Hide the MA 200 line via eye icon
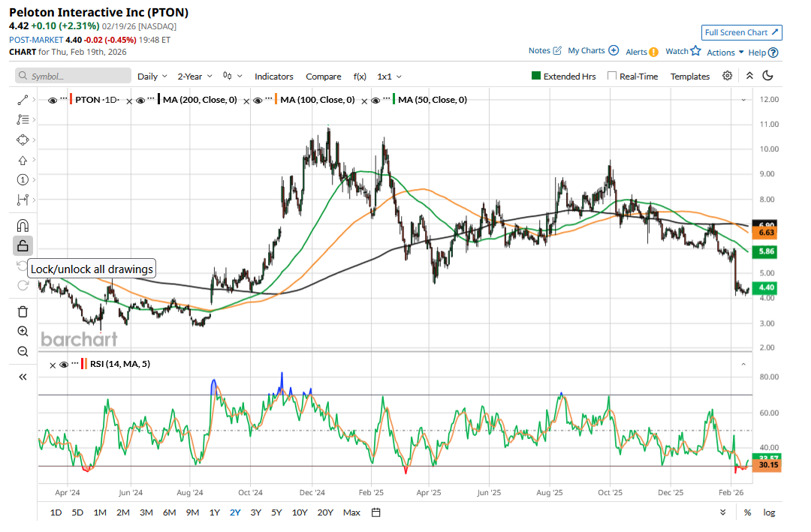The width and height of the screenshot is (811, 532). (140, 100)
